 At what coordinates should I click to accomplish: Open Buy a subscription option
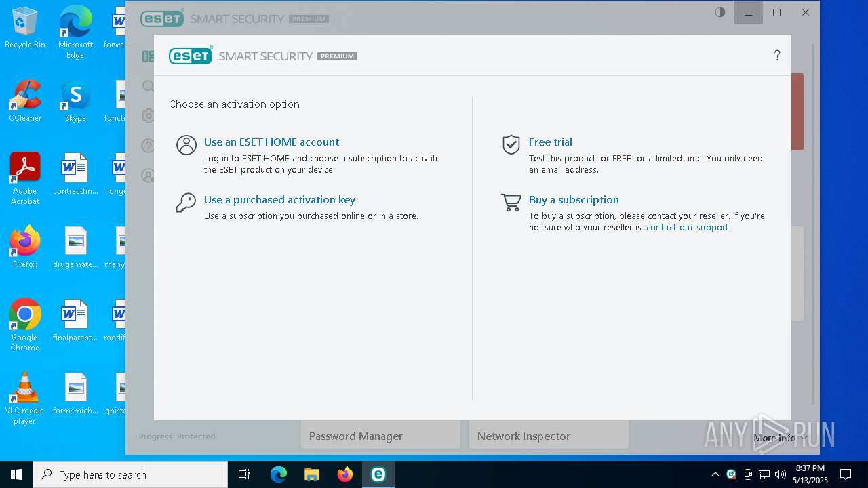click(x=574, y=199)
